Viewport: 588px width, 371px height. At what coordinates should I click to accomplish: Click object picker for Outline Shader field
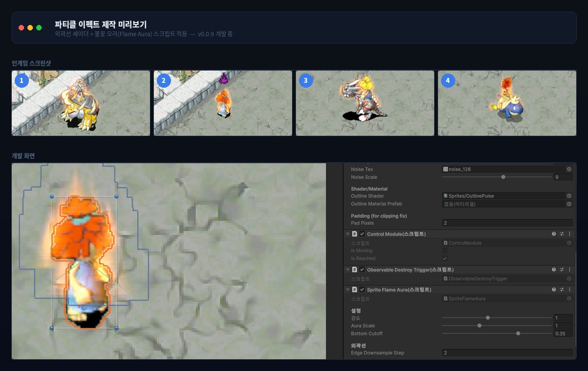click(569, 196)
